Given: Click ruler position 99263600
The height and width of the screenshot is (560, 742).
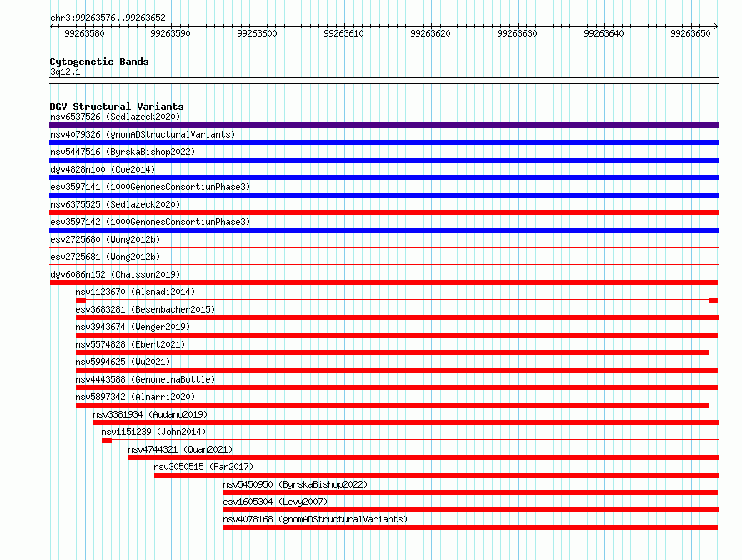Looking at the screenshot, I should pos(257,33).
